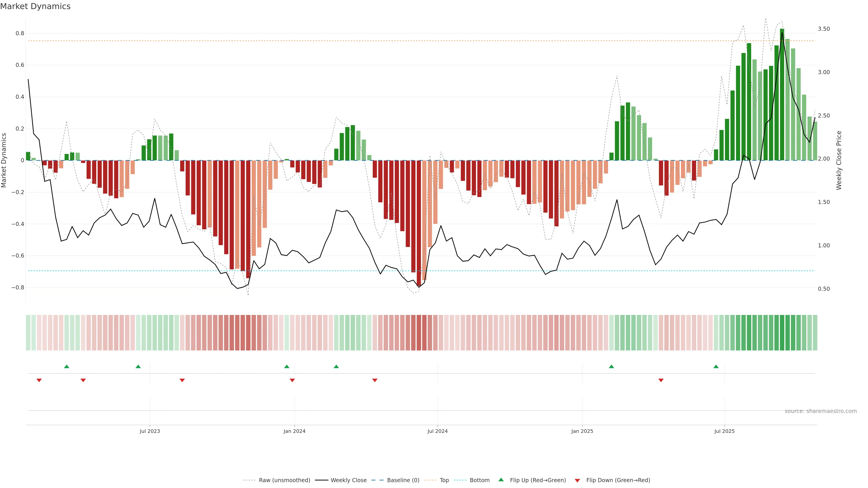Click the −0.8 tick on left axis

coord(18,288)
